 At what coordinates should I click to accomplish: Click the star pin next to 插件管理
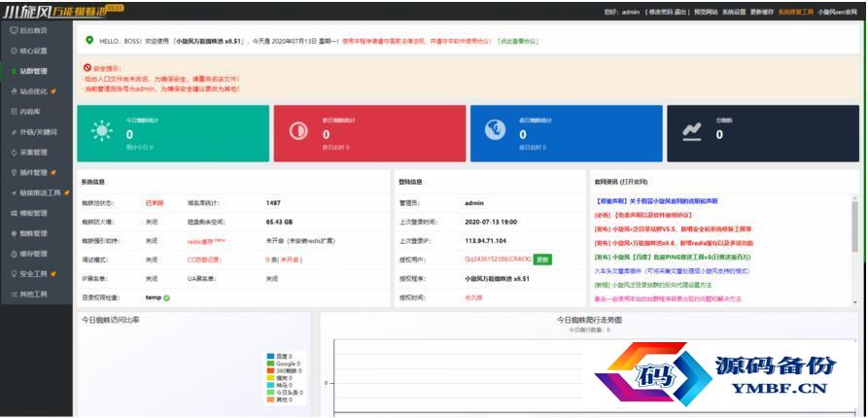point(53,173)
